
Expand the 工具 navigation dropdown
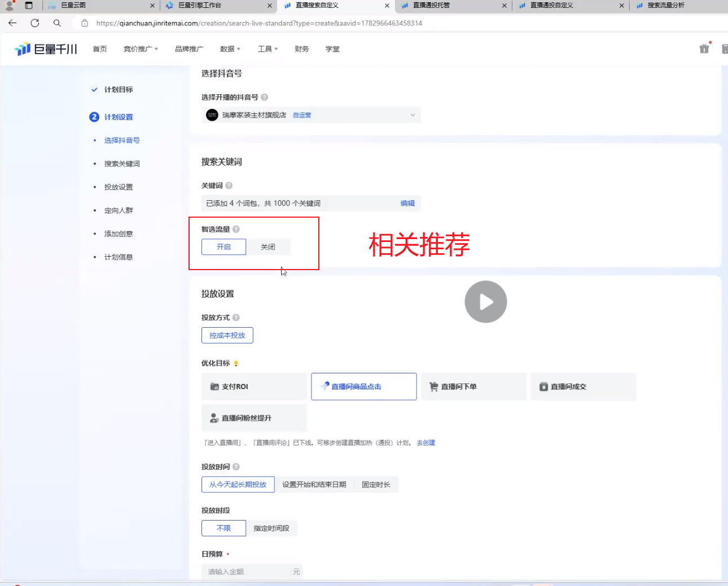click(267, 49)
